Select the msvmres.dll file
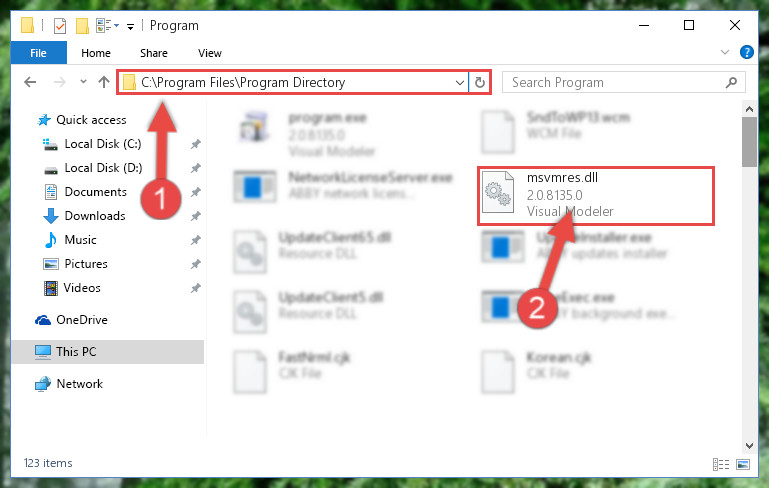This screenshot has height=488, width=769. click(595, 195)
